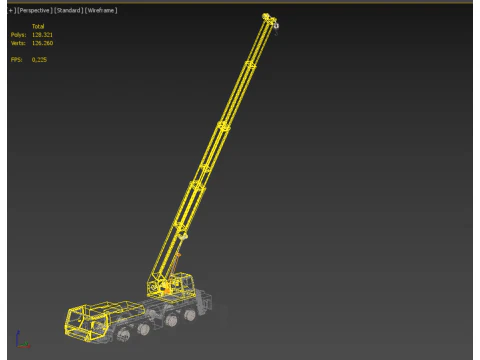Open the [Standard] shading quality menu
The width and height of the screenshot is (480, 360).
69,10
